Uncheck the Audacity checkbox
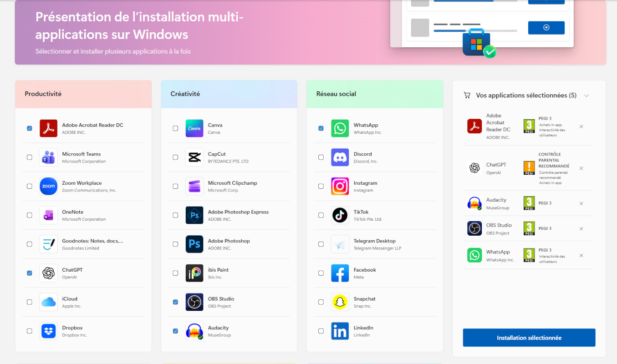This screenshot has height=364, width=617. point(175,331)
